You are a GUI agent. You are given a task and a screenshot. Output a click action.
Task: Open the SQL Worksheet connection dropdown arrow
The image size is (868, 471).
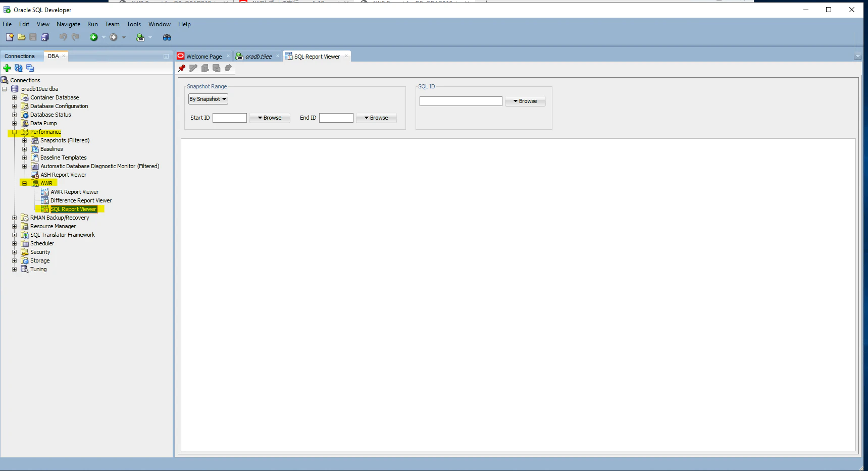point(150,37)
